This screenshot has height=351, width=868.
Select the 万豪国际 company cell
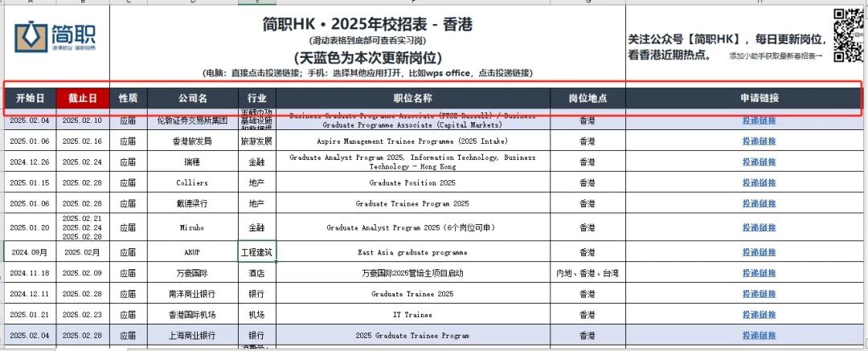tap(193, 273)
